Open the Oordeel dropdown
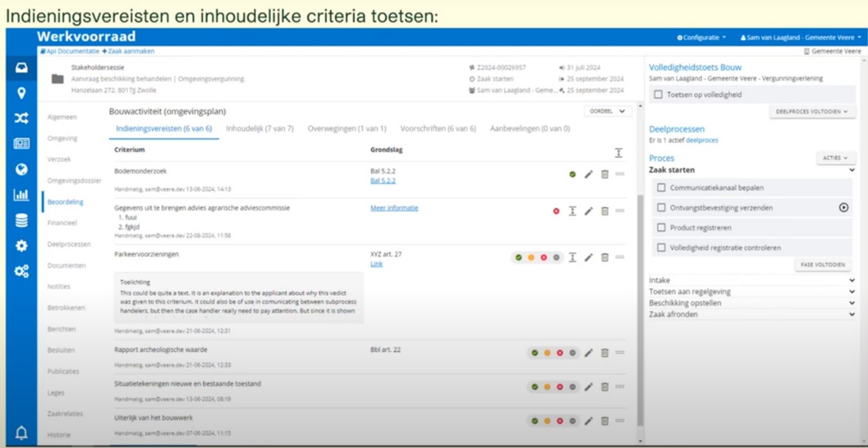This screenshot has height=448, width=868. 607,112
